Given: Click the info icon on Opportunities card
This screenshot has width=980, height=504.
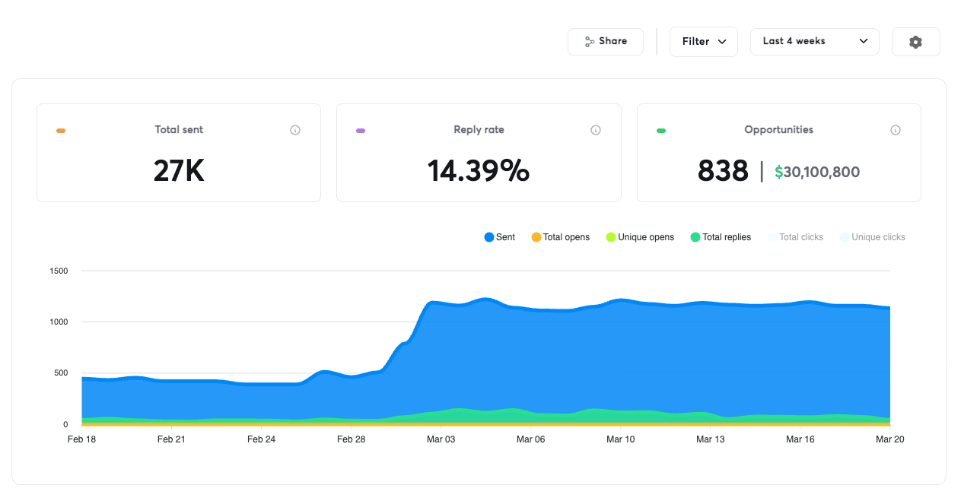Looking at the screenshot, I should (896, 129).
